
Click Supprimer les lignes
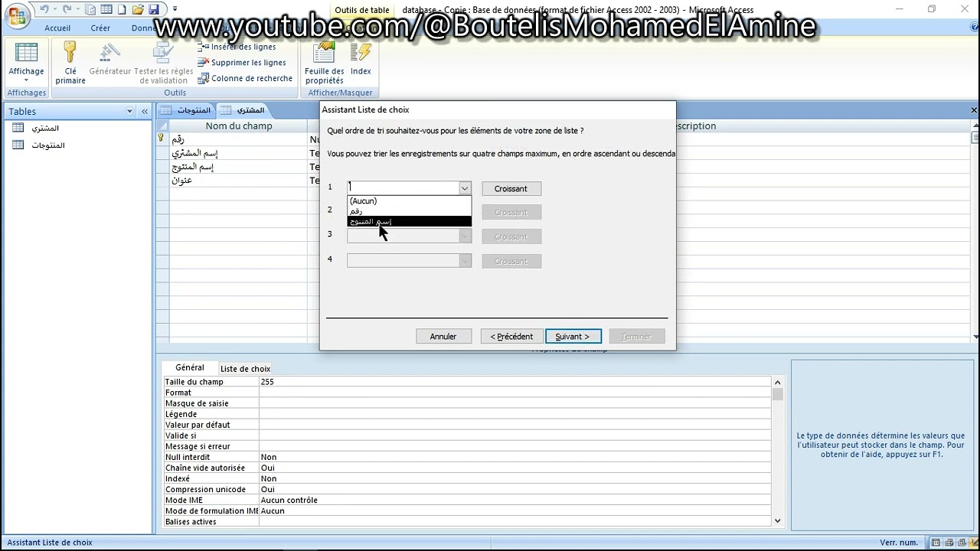[242, 63]
